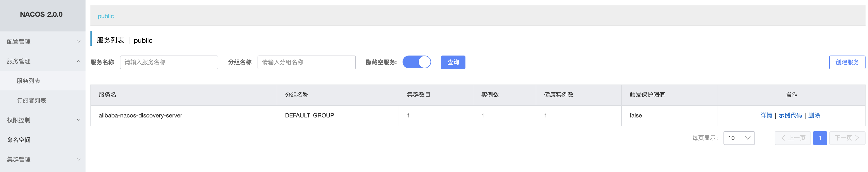
Task: Open 示例代码 for the listed service
Action: (x=790, y=115)
